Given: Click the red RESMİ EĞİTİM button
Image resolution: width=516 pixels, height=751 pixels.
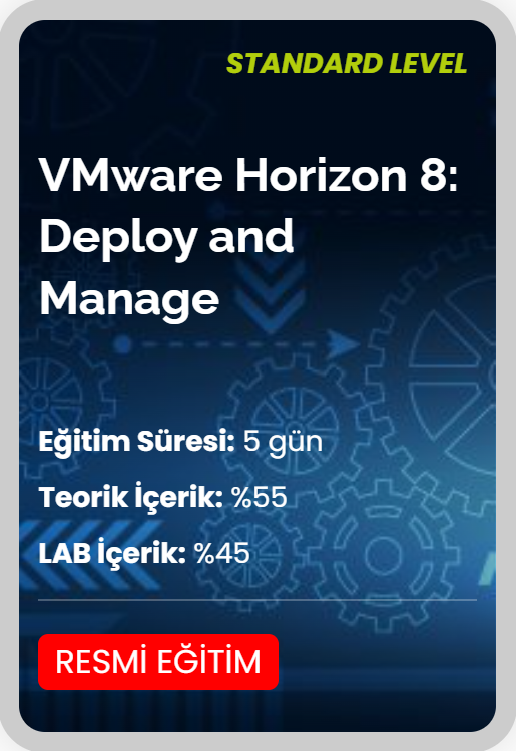Looking at the screenshot, I should point(158,661).
